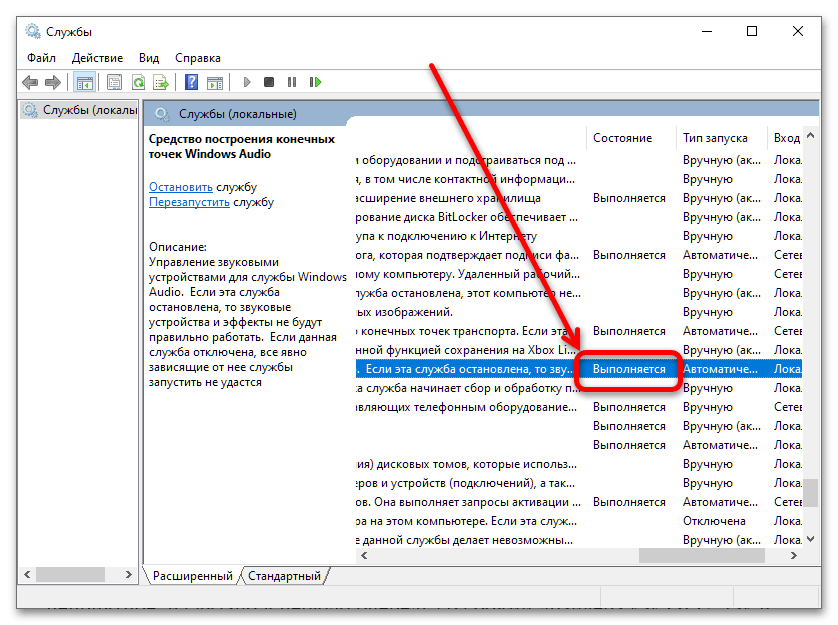Select row 'служба начинает сбор и обработку'
Screen dimensions: 838x625
pyautogui.click(x=579, y=388)
